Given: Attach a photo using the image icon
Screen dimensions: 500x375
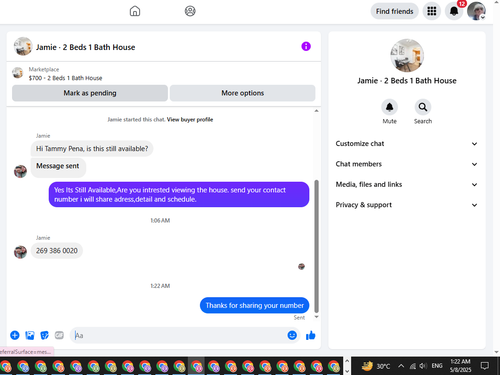Looking at the screenshot, I should (x=30, y=335).
